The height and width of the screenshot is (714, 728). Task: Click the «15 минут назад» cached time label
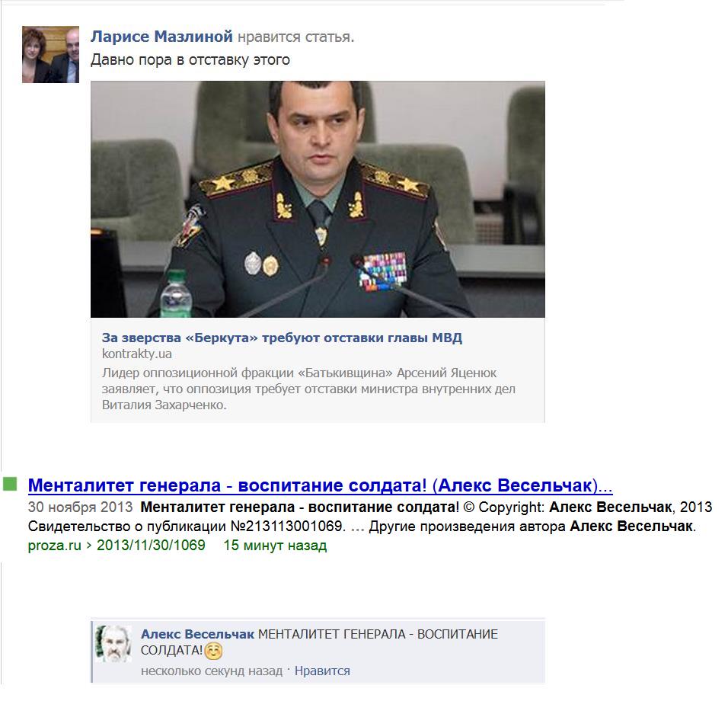pos(275,545)
